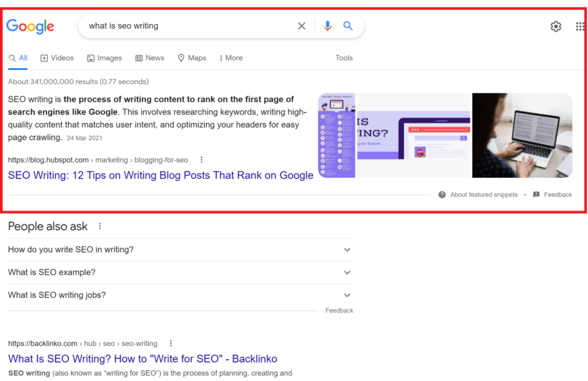Open options dots beside HubSpot URL
The height and width of the screenshot is (381, 588).
[x=202, y=160]
